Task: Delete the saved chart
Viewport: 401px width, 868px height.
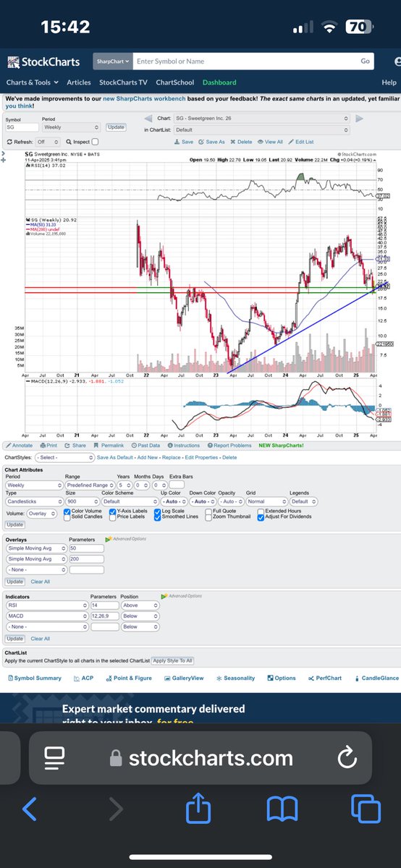Action: [242, 142]
